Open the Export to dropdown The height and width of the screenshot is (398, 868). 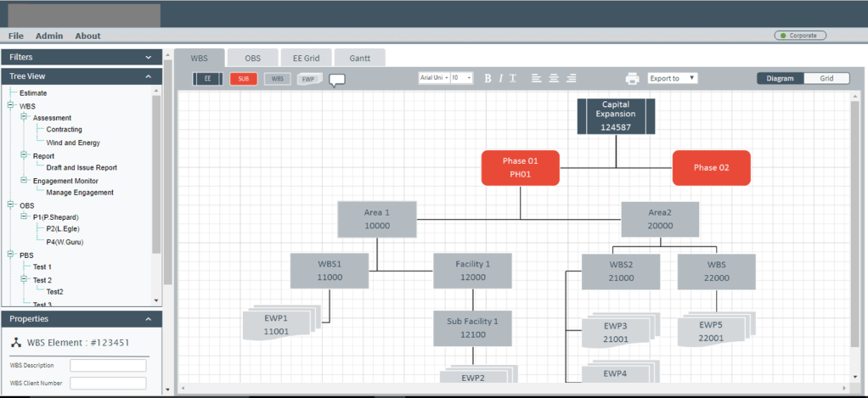(x=673, y=78)
